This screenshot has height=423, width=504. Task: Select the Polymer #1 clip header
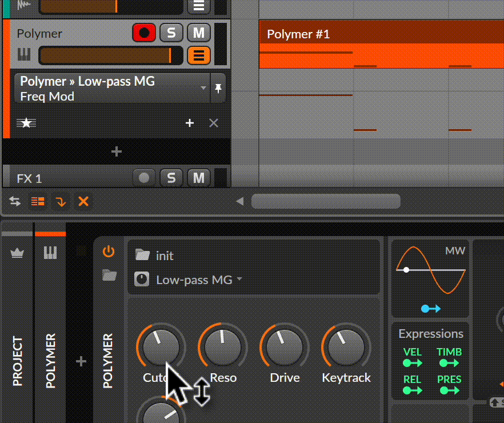[x=382, y=32]
